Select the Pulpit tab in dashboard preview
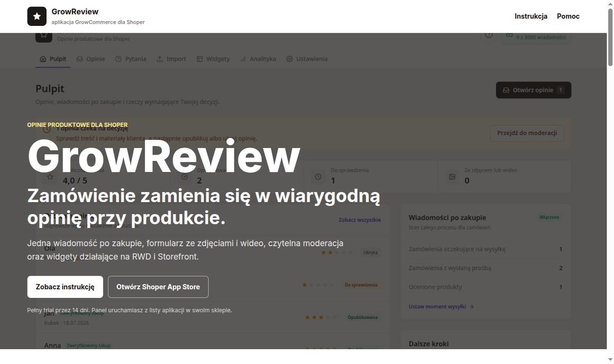 point(53,59)
